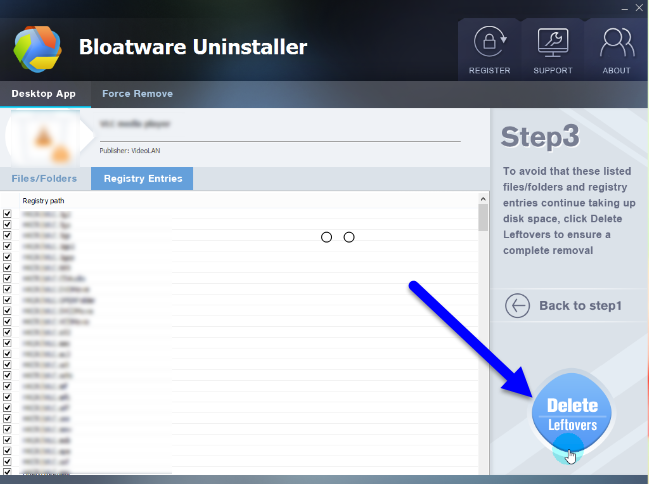The image size is (649, 484).
Task: Select the Registry Entries tab
Action: [142, 178]
